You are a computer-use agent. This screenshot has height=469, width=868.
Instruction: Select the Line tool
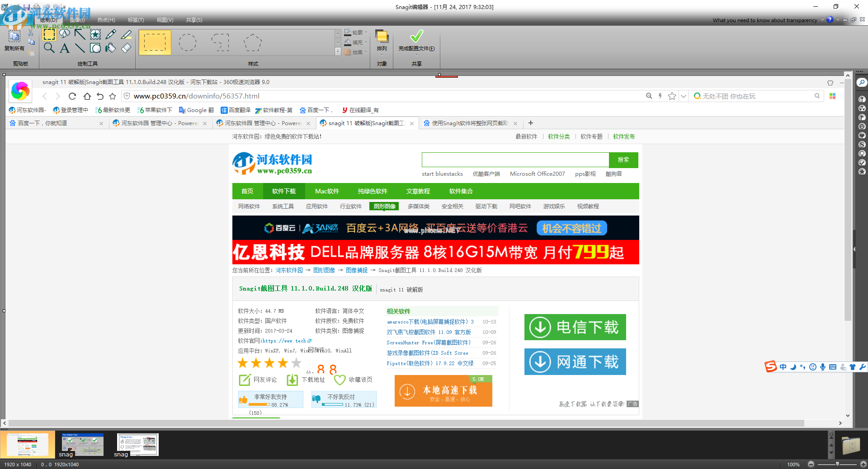[x=80, y=48]
